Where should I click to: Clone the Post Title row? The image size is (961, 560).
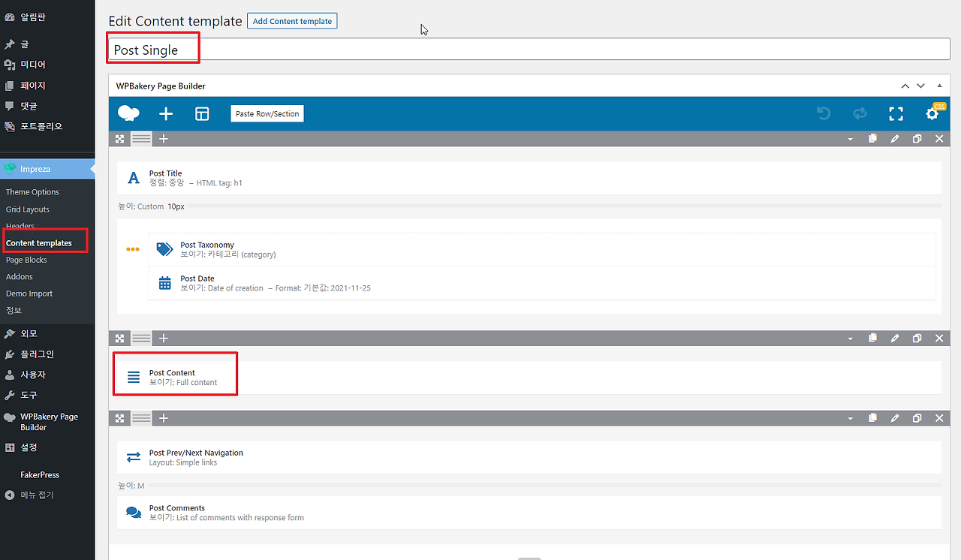tap(917, 139)
